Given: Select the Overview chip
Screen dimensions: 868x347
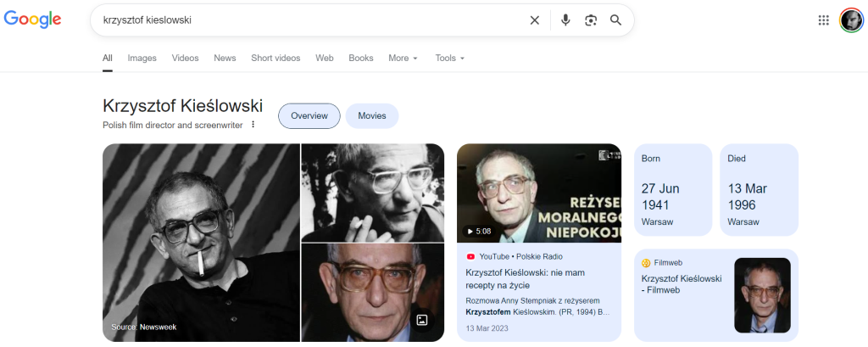Looking at the screenshot, I should 309,115.
